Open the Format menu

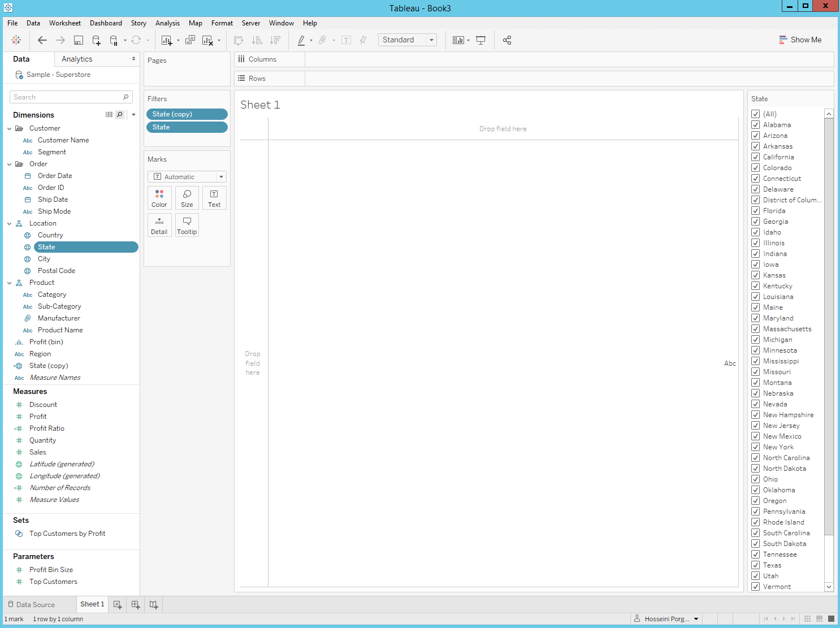point(222,23)
